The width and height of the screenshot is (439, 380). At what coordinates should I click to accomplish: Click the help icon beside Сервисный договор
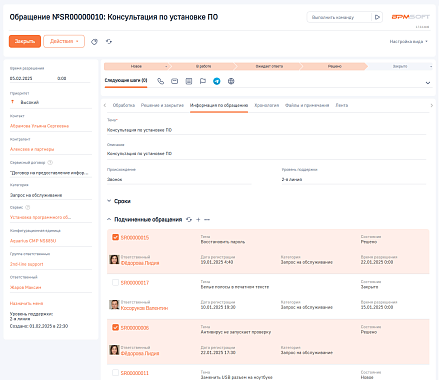(50, 163)
